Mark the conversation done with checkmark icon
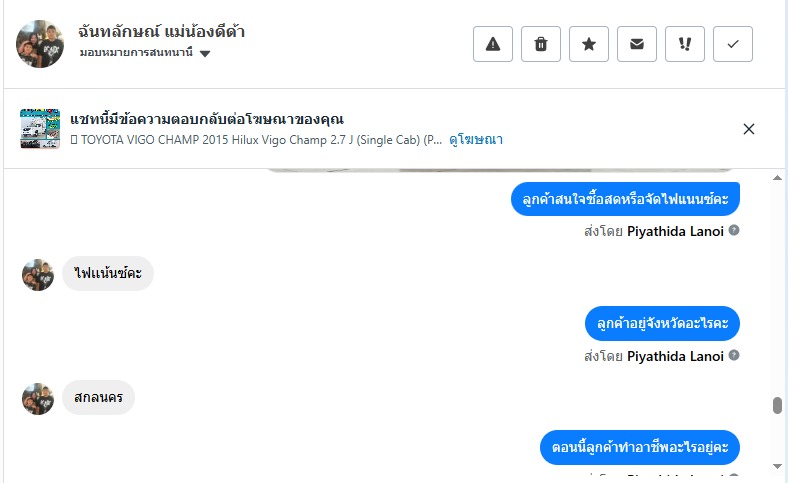Viewport: 788px width, 483px height. (733, 44)
